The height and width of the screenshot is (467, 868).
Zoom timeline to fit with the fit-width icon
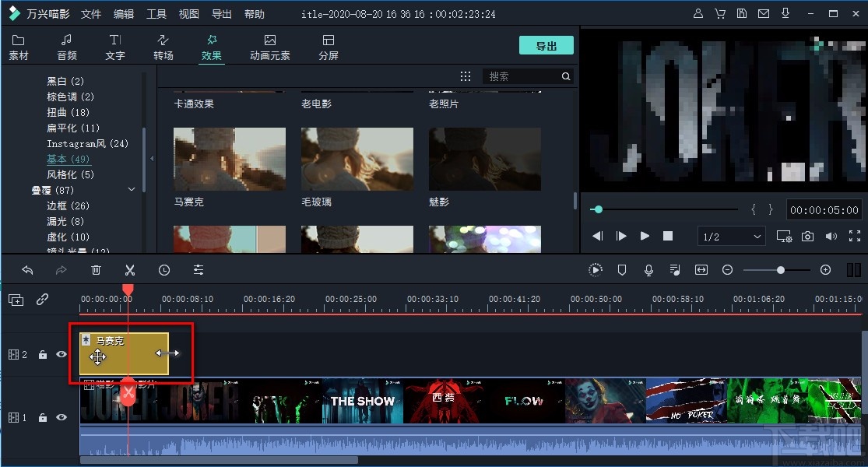point(701,270)
